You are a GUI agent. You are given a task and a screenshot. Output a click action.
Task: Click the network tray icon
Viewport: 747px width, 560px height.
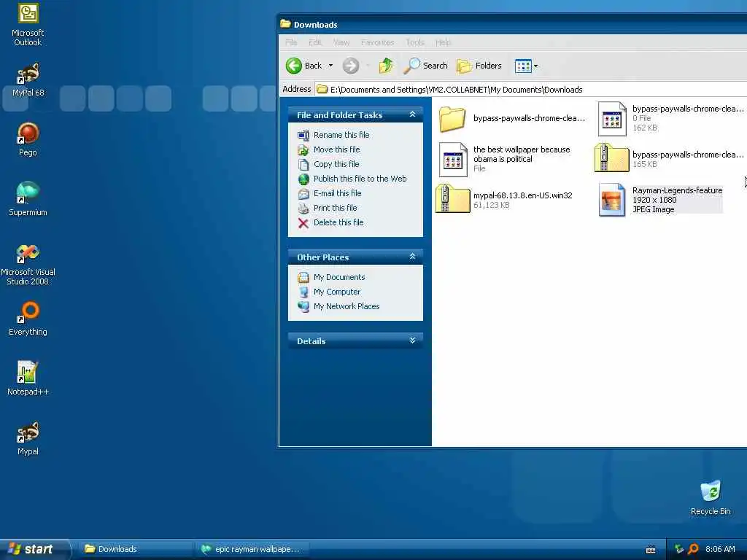679,549
